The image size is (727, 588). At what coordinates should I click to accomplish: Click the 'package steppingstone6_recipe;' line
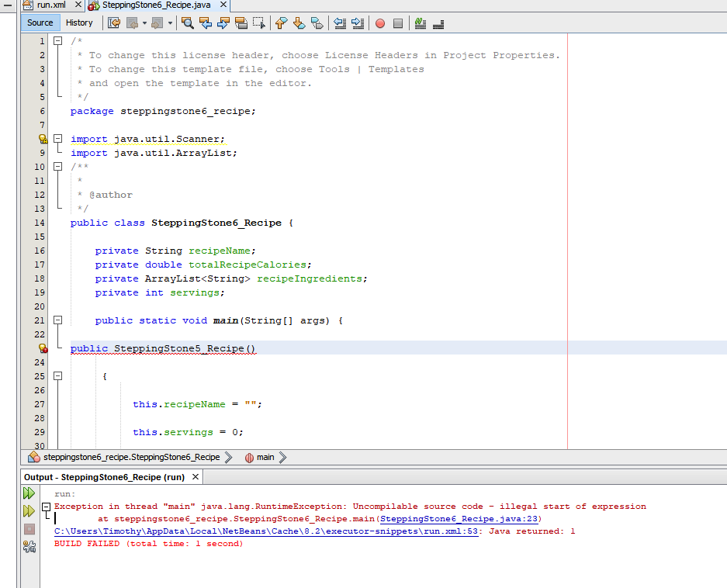tap(163, 111)
